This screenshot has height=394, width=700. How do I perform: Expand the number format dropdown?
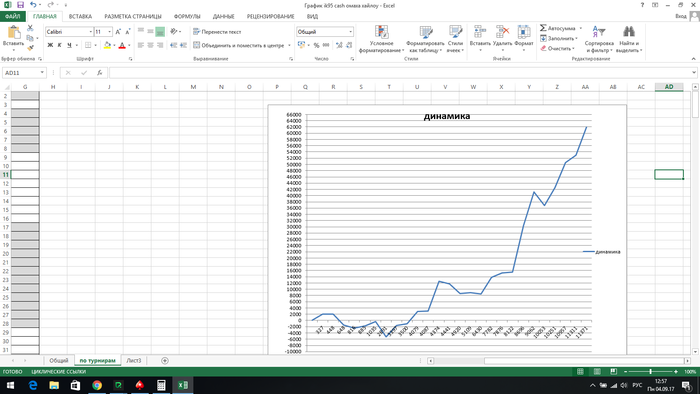[x=350, y=32]
